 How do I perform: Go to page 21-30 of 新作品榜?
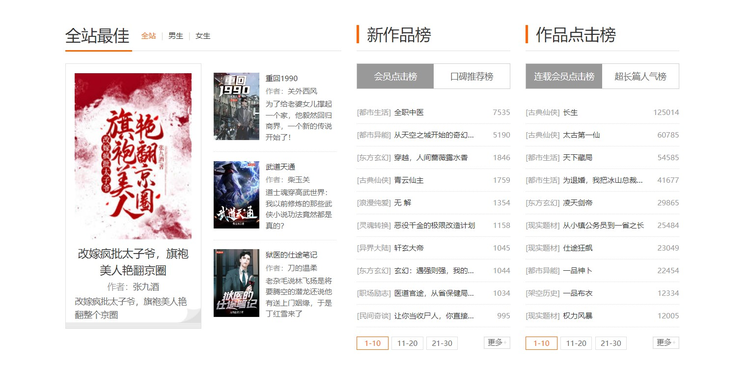442,343
